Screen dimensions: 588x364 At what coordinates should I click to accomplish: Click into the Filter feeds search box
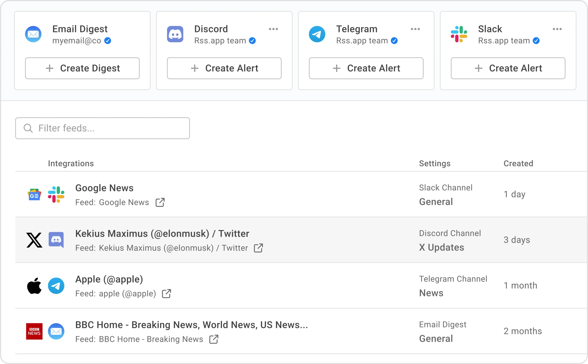[102, 128]
